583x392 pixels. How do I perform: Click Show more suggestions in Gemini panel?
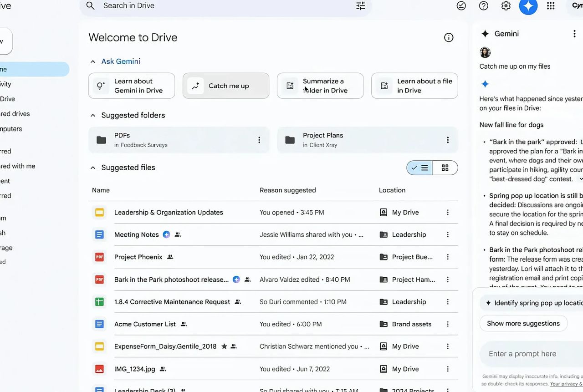[x=523, y=323]
